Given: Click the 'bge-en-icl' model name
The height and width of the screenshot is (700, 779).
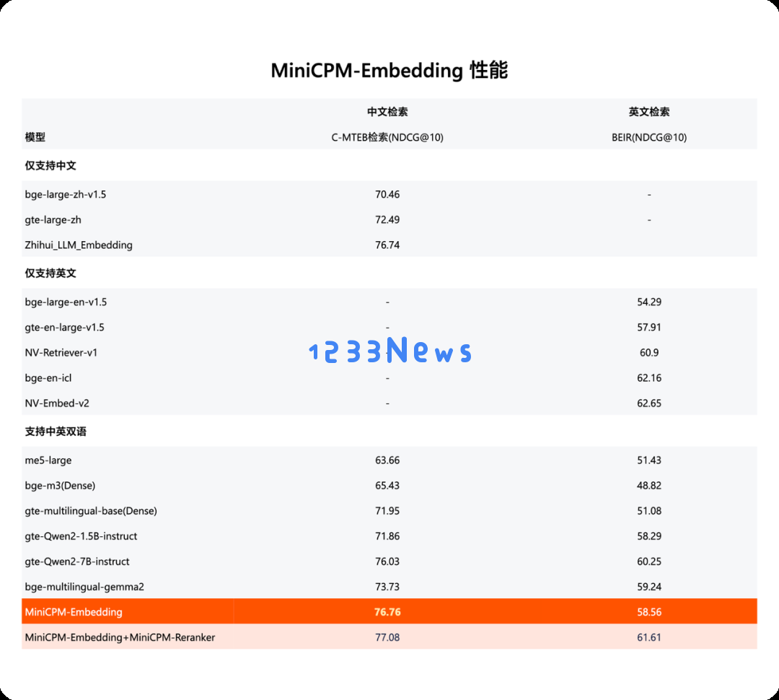Looking at the screenshot, I should (x=48, y=378).
